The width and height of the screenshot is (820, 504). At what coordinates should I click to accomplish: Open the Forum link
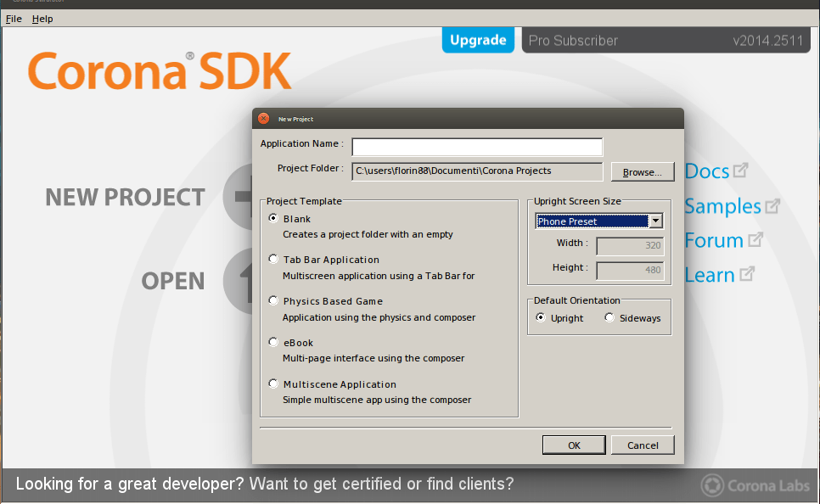[x=714, y=240]
